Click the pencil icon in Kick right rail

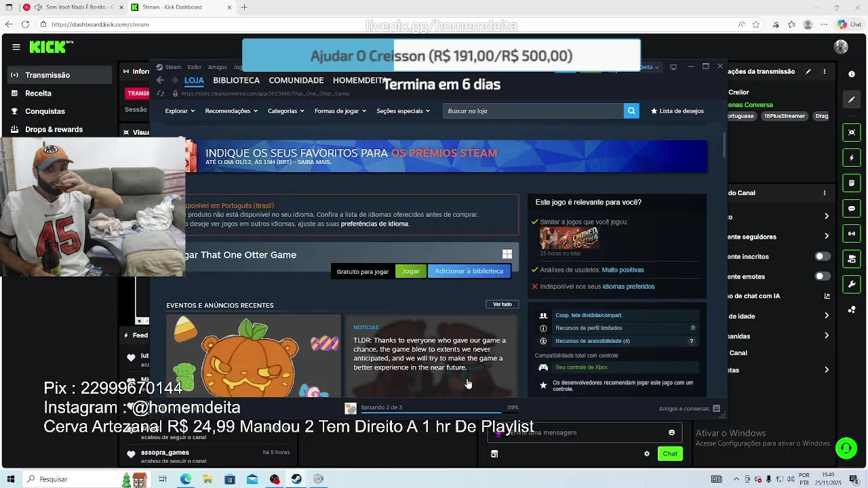pos(852,100)
